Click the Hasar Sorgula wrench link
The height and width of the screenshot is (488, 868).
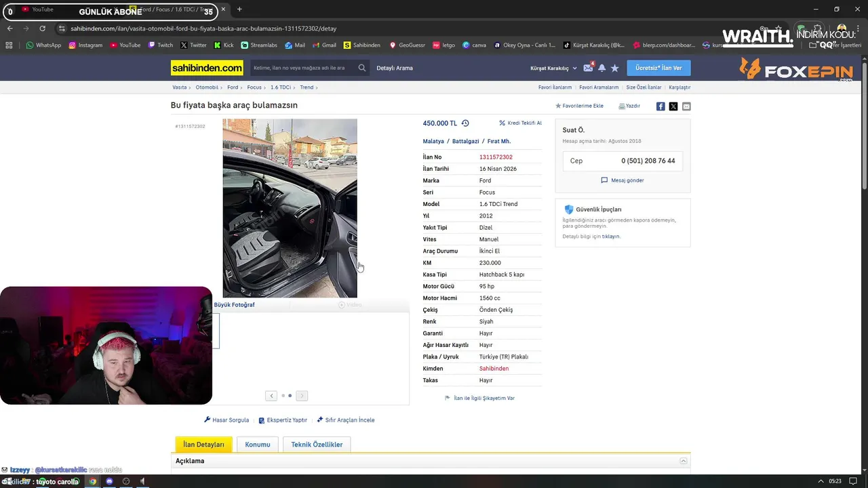coord(226,420)
